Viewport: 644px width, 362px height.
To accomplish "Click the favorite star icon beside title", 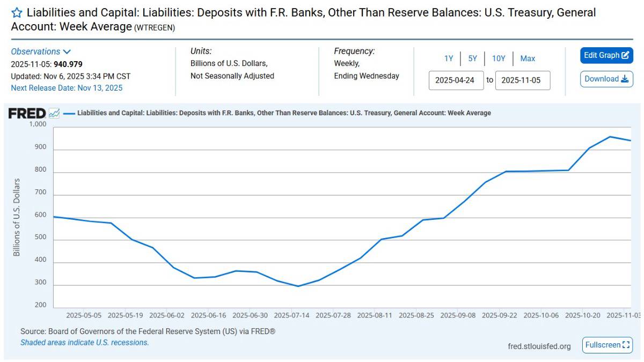I will pos(17,13).
